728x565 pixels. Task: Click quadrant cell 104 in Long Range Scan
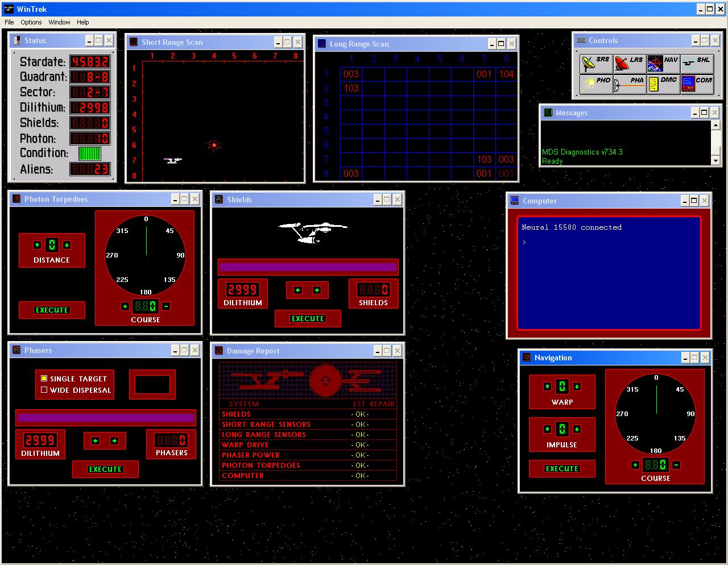click(506, 74)
